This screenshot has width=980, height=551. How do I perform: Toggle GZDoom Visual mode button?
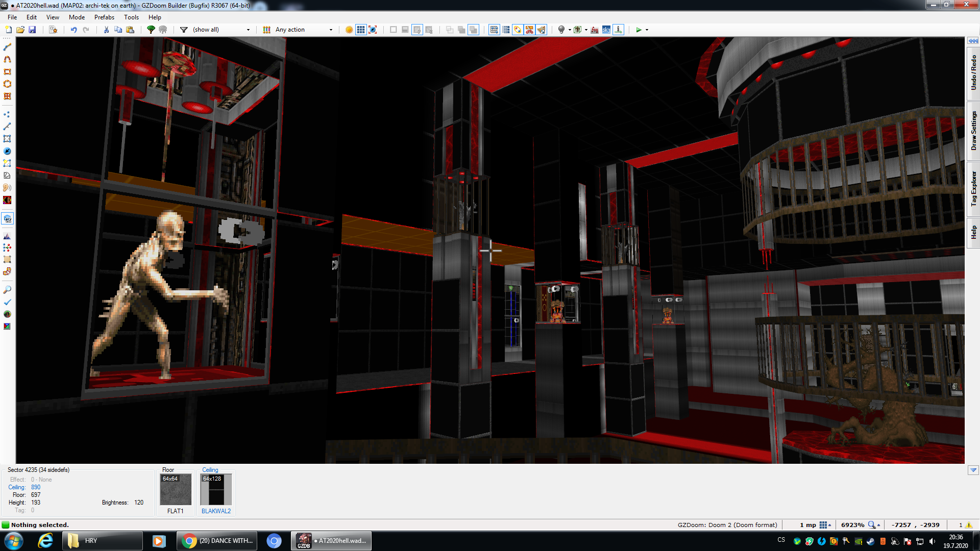point(7,219)
